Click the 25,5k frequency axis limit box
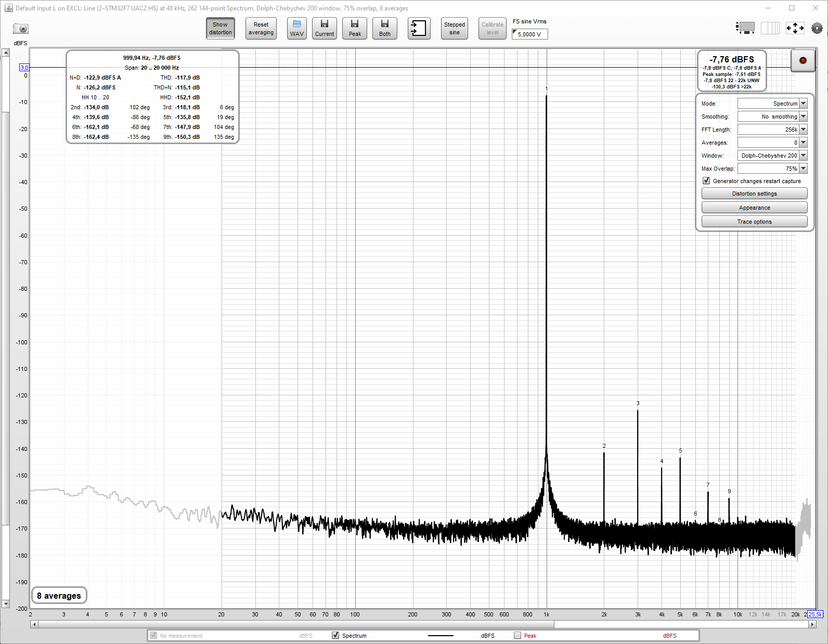Viewport: 828px width, 644px height. 815,614
